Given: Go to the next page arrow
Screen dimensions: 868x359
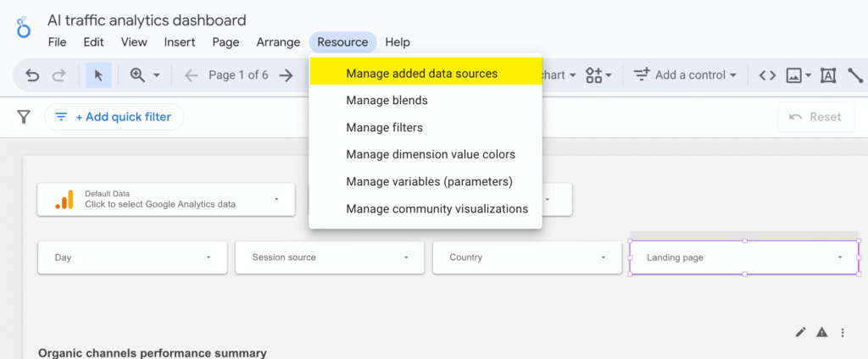Looking at the screenshot, I should click(x=286, y=75).
